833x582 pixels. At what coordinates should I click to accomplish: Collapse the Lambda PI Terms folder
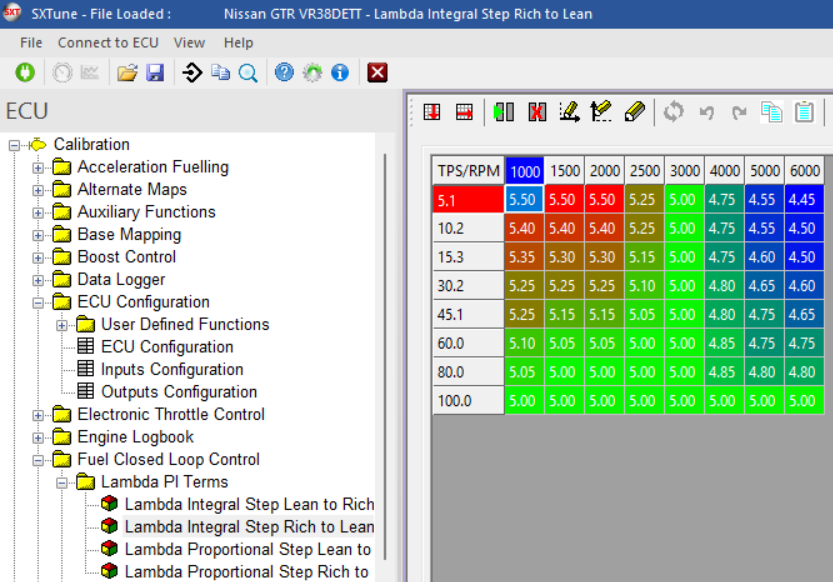click(x=62, y=483)
